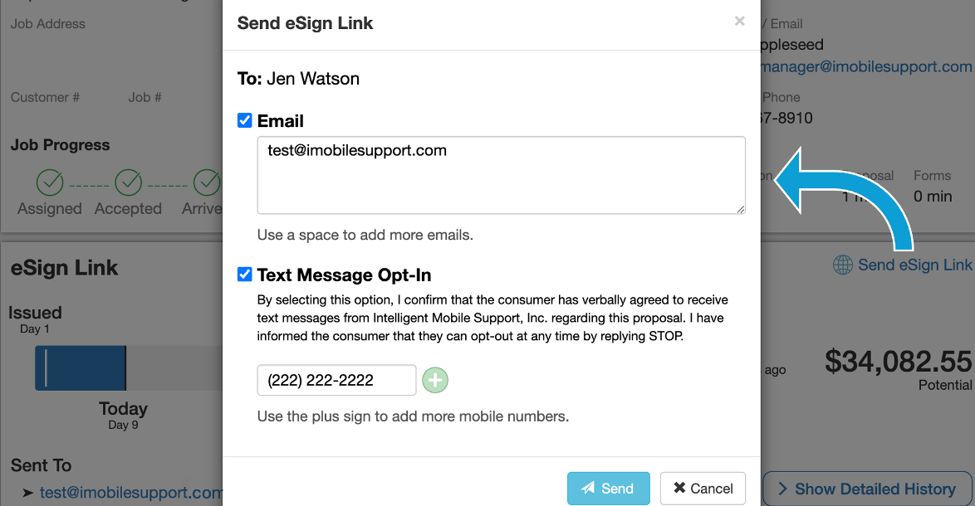The width and height of the screenshot is (975, 506).
Task: Uncheck the Email checkbox
Action: point(245,120)
